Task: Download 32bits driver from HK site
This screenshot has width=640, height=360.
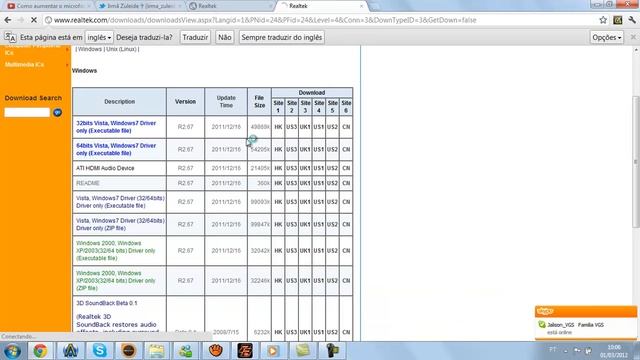Action: coord(278,127)
